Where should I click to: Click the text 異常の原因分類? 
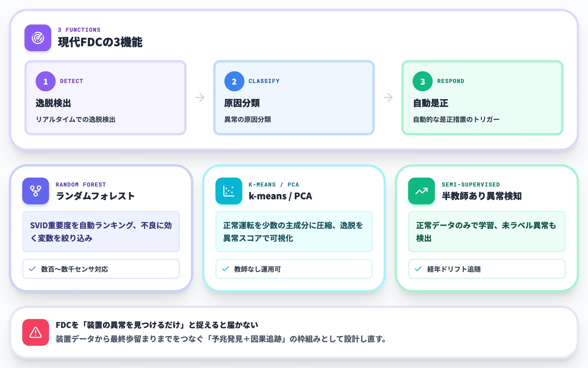(248, 119)
